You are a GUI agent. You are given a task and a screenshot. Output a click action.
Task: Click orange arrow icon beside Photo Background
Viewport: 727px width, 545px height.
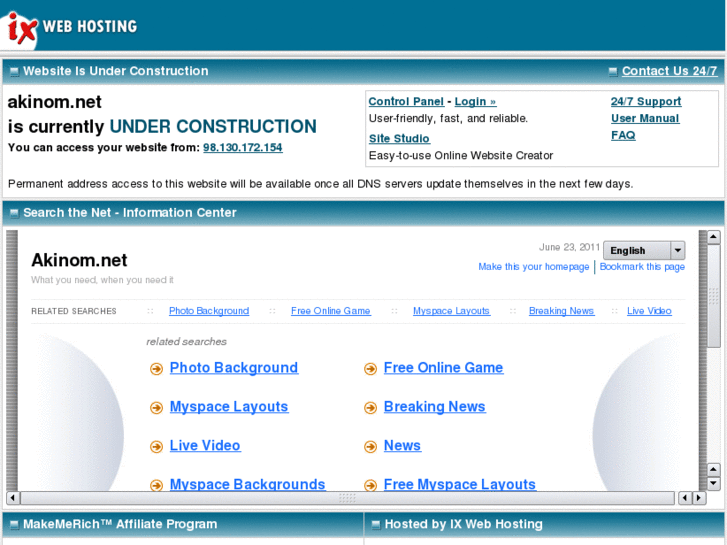point(156,369)
